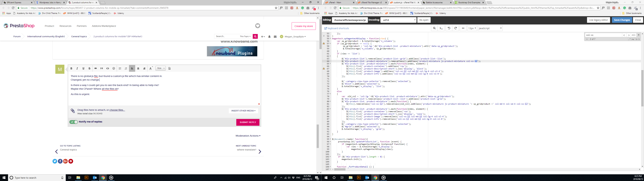Screen dimensions: 644x181
Task: Toggle bold formatting in reply editor
Action: 71,68
